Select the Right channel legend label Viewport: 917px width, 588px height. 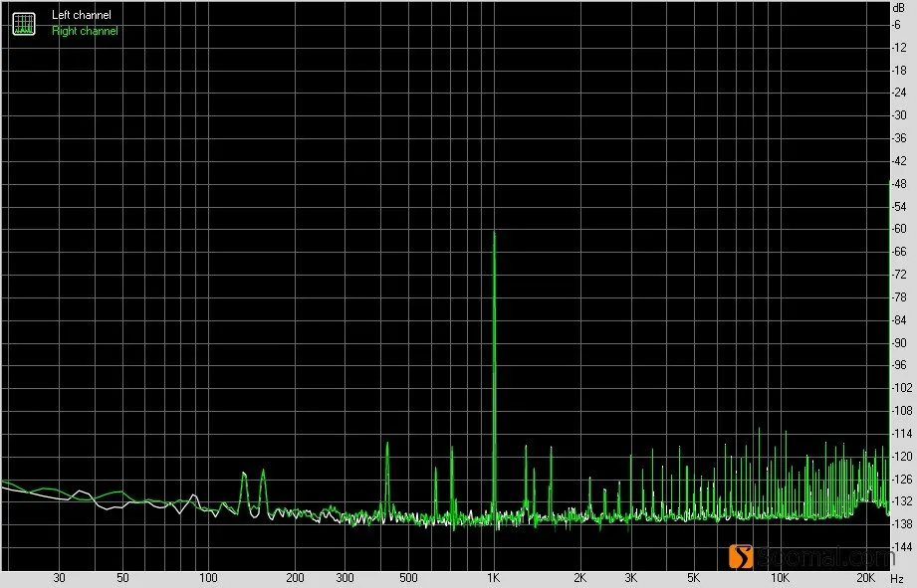click(x=85, y=31)
